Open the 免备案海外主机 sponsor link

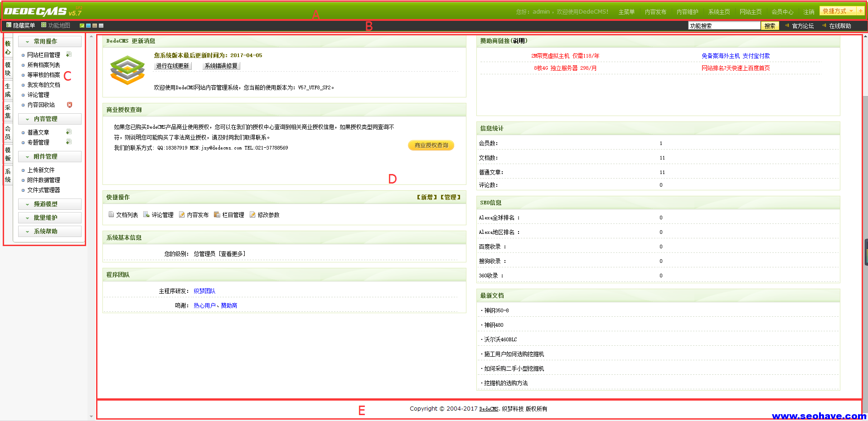point(736,56)
